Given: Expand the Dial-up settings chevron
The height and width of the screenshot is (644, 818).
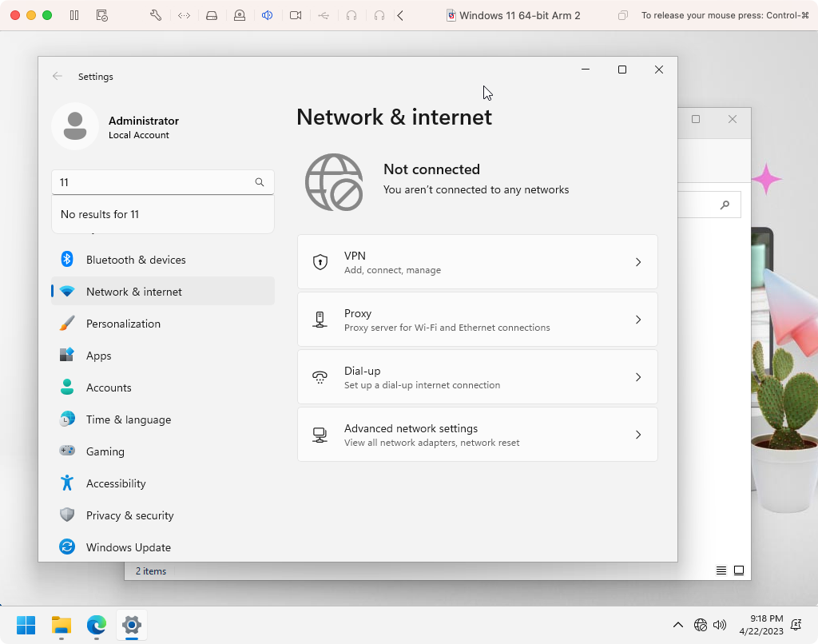Looking at the screenshot, I should click(x=638, y=377).
